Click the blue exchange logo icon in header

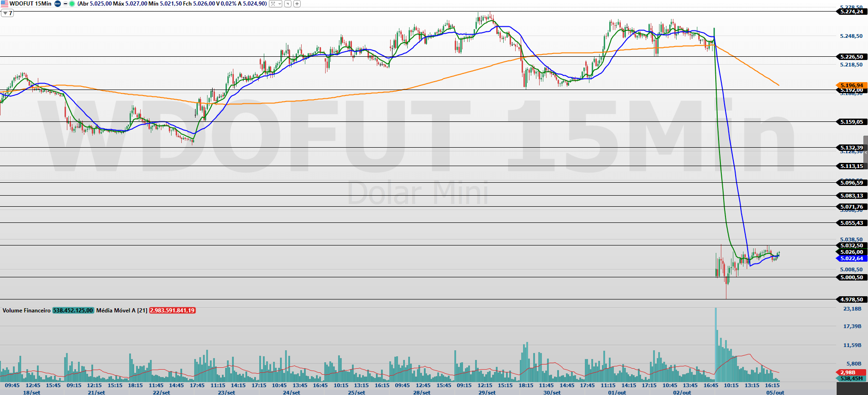coord(58,4)
